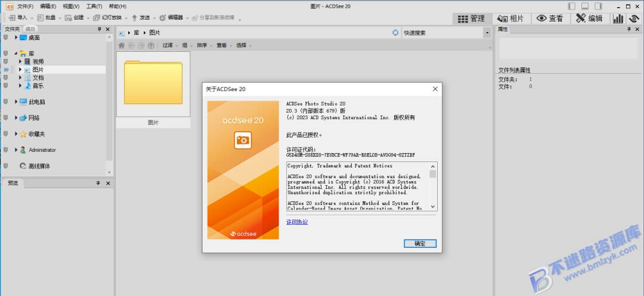Expand the 桌面 tree node
644x296 pixels.
[x=16, y=38]
